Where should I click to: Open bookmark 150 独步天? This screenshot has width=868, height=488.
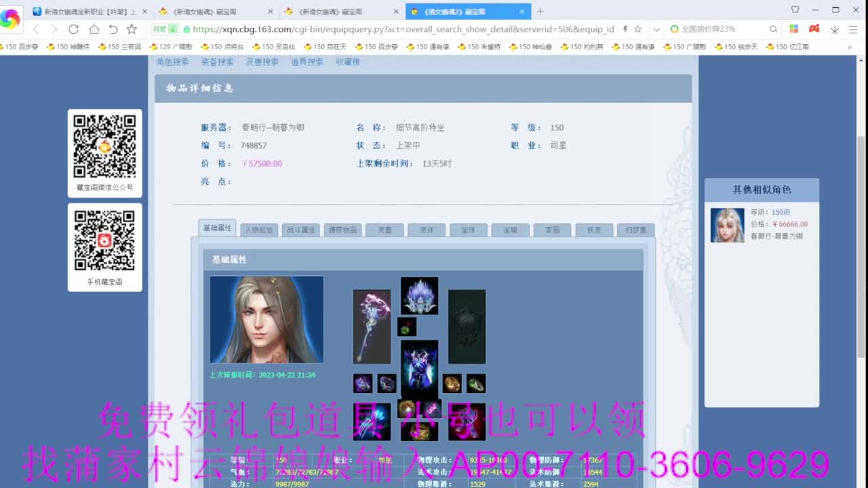736,47
